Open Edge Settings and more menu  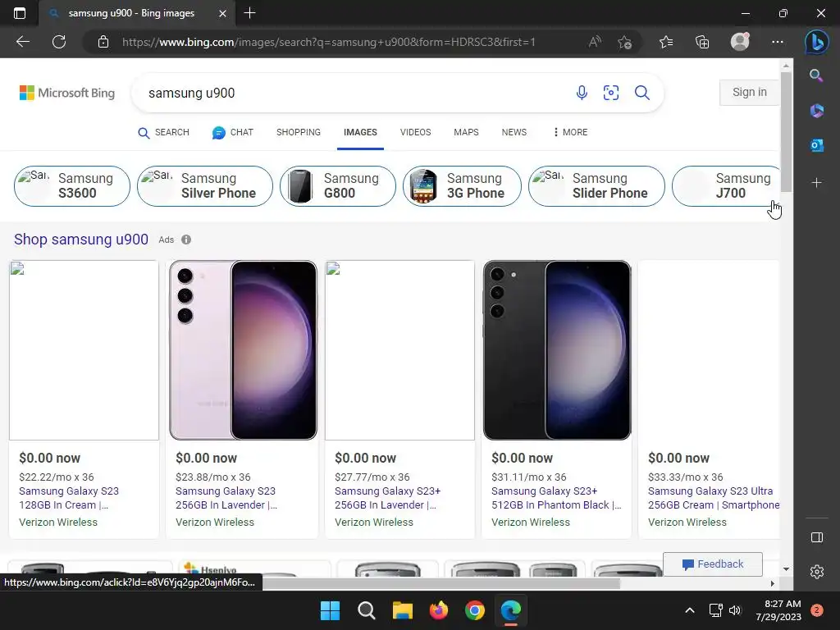point(778,42)
